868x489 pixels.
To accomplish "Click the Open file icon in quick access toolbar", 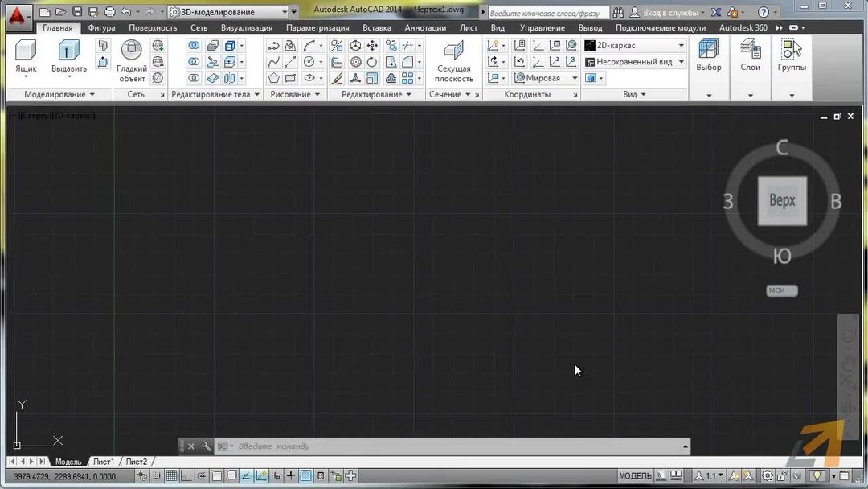I will coord(61,11).
